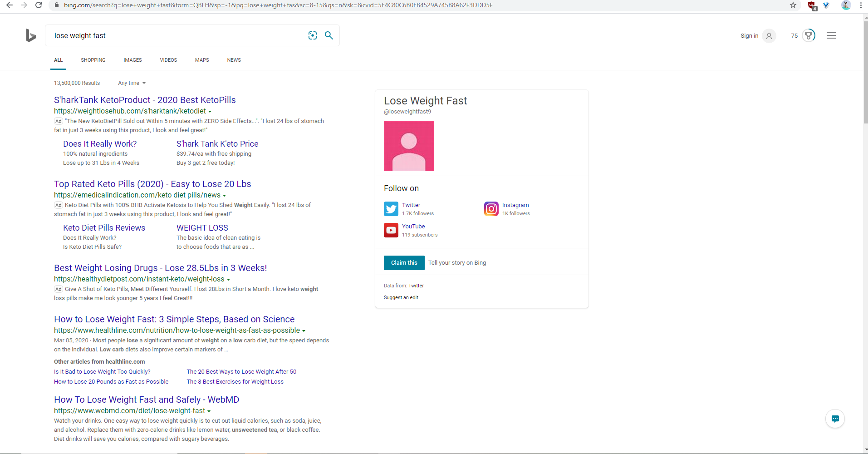The height and width of the screenshot is (454, 868).
Task: Click the page vertical scrollbar thumb
Action: (x=866, y=73)
